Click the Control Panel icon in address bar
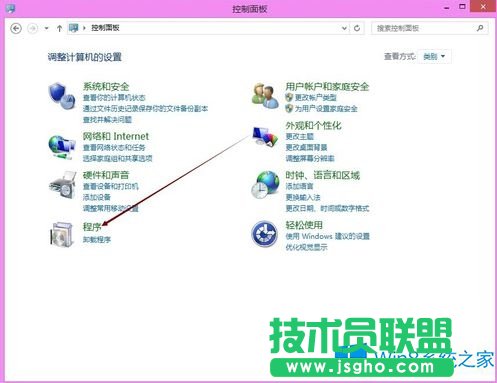This screenshot has height=383, width=497. tap(73, 28)
